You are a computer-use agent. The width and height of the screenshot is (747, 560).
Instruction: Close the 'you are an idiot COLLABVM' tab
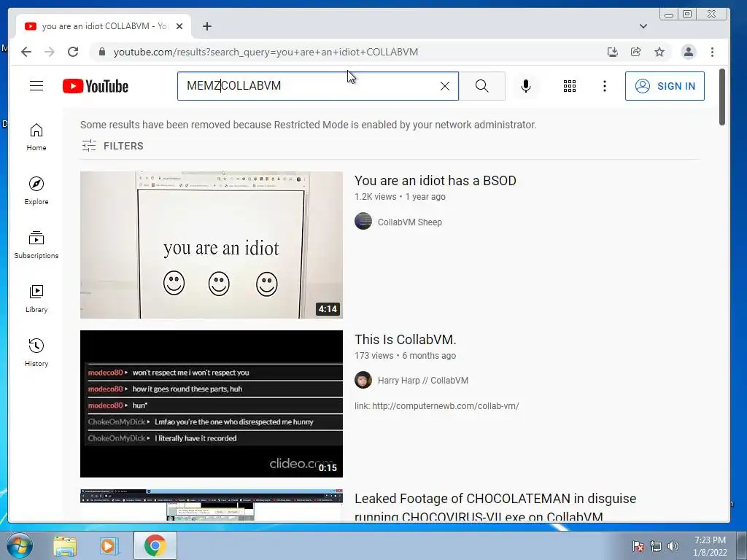(179, 26)
